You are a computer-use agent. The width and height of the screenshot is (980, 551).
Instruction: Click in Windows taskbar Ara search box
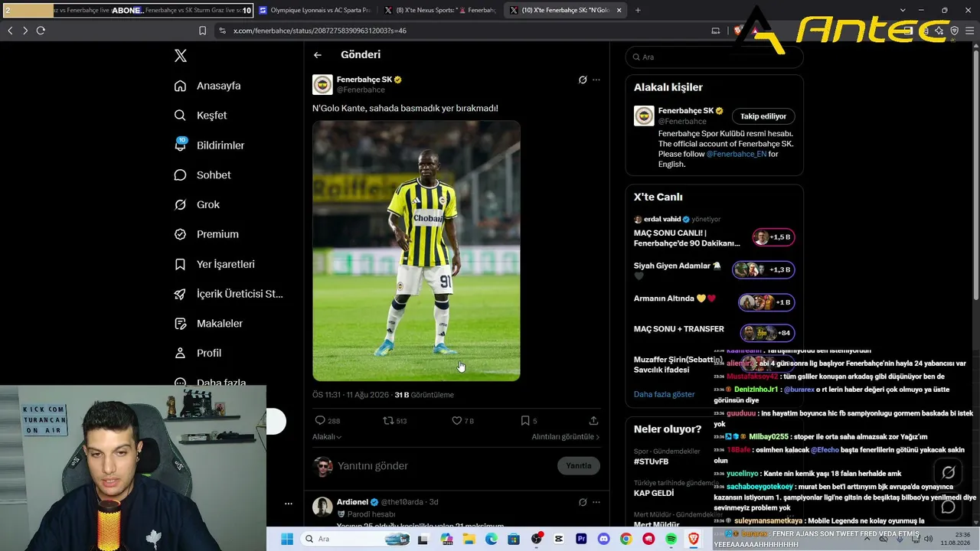[356, 539]
